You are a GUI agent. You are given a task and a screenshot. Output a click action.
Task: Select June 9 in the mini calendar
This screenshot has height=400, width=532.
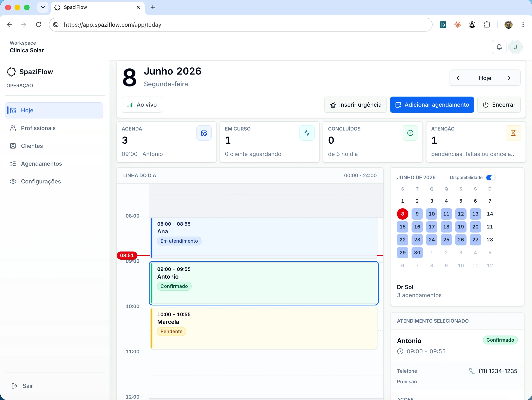417,214
